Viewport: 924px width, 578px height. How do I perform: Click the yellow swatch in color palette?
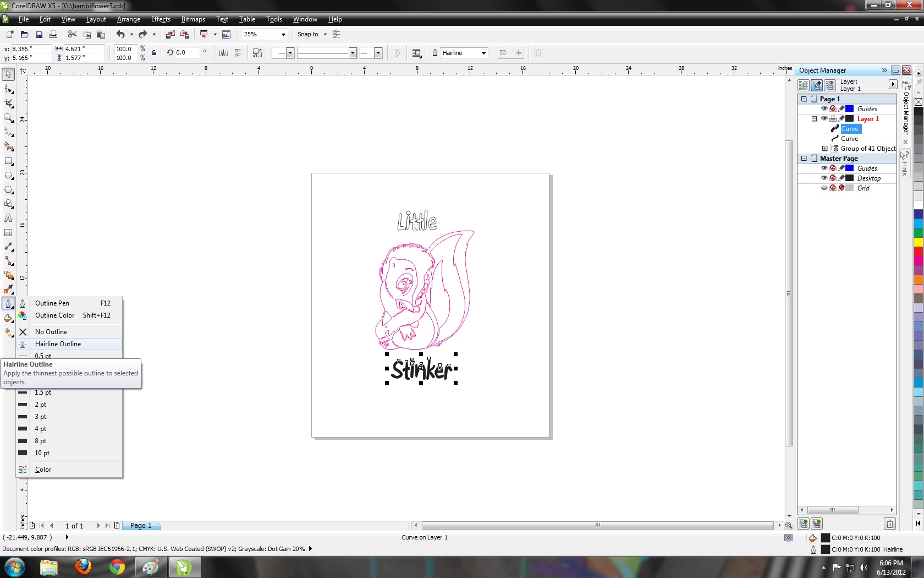[919, 242]
